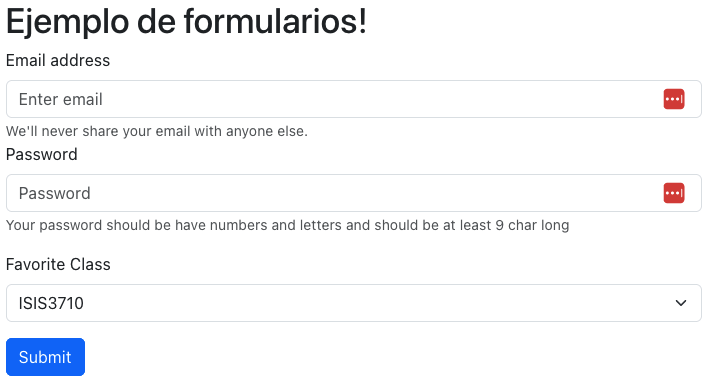Viewport: 710px width, 389px height.
Task: Open password manager icon in password field
Action: pyautogui.click(x=674, y=193)
